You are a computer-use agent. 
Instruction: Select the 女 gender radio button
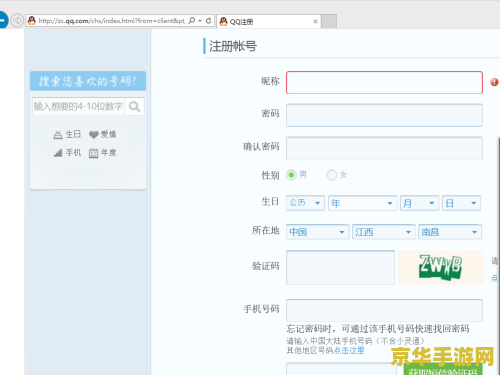click(331, 175)
